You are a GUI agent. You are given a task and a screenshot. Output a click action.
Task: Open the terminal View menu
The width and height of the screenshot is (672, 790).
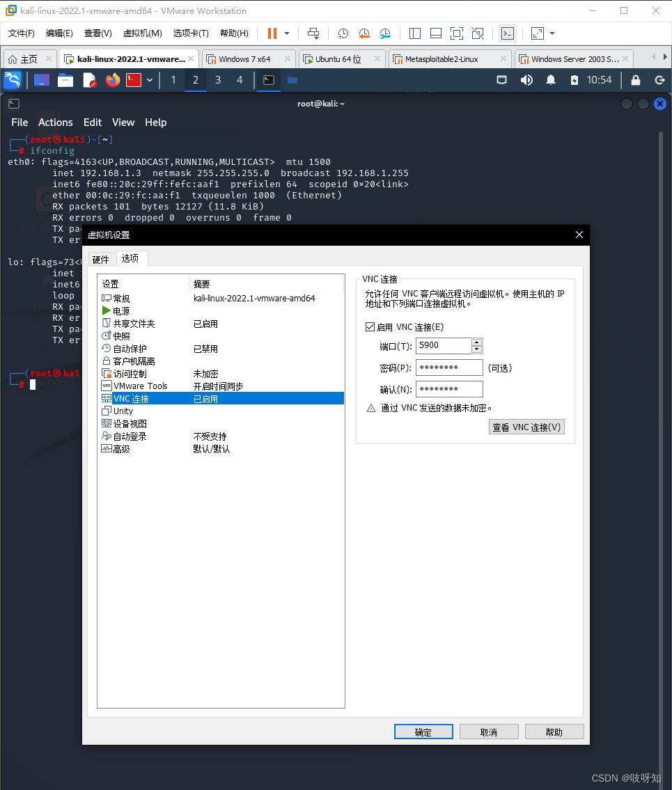coord(123,123)
